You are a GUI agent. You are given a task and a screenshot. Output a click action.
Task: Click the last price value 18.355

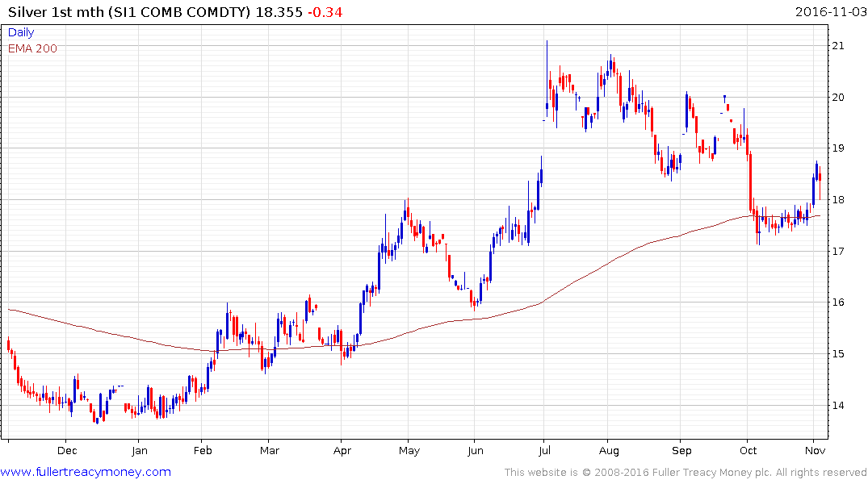pyautogui.click(x=279, y=12)
